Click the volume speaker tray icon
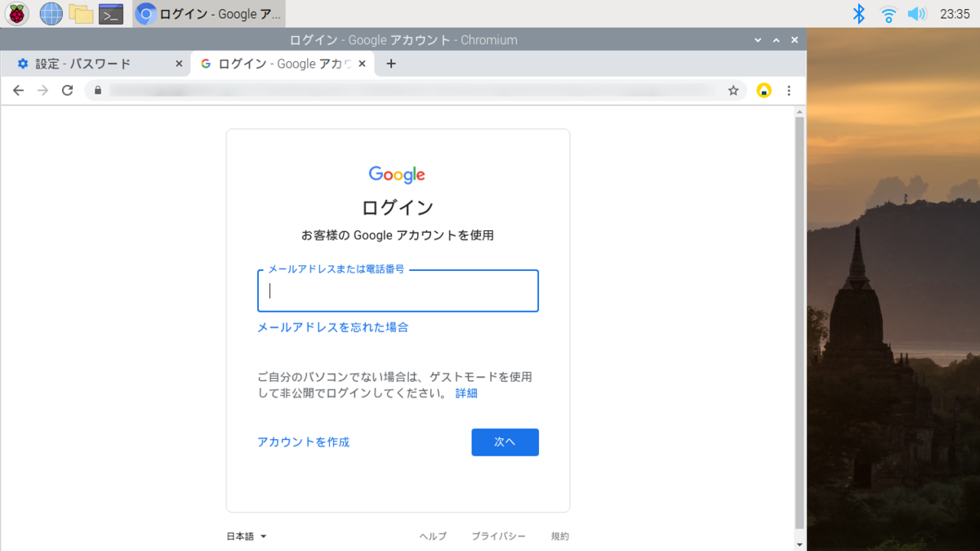The width and height of the screenshot is (980, 551). tap(917, 14)
